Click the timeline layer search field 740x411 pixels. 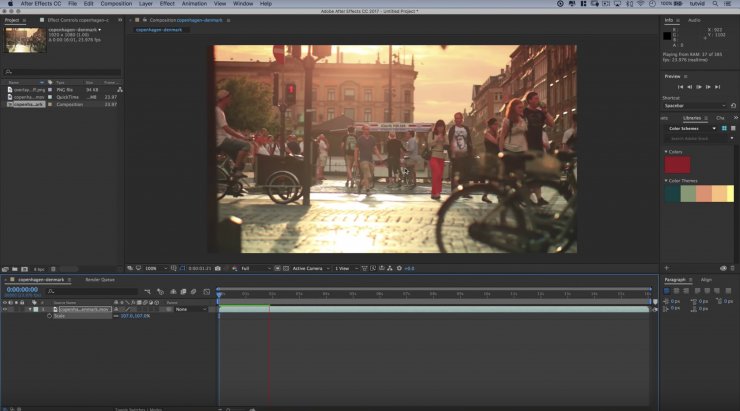tap(92, 292)
